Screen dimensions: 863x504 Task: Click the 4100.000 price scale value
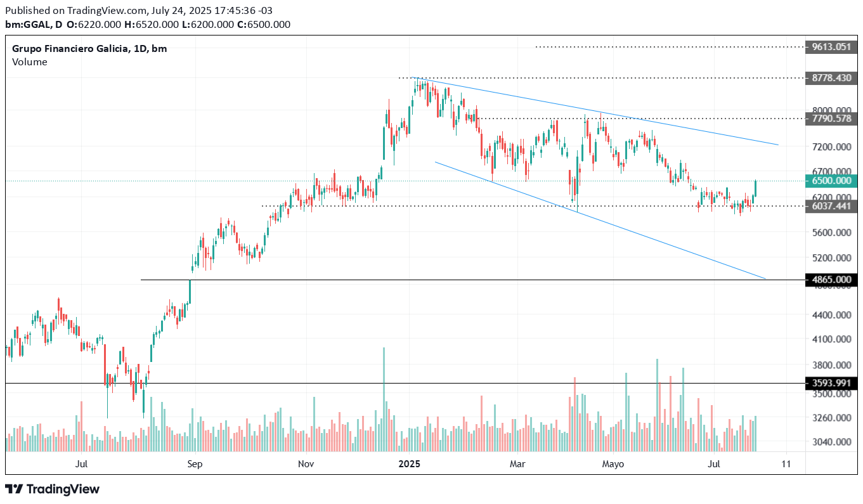pyautogui.click(x=831, y=339)
